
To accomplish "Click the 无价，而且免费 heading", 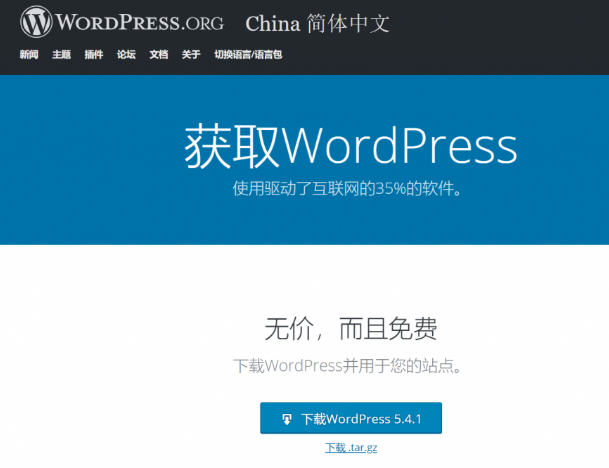I will click(350, 328).
